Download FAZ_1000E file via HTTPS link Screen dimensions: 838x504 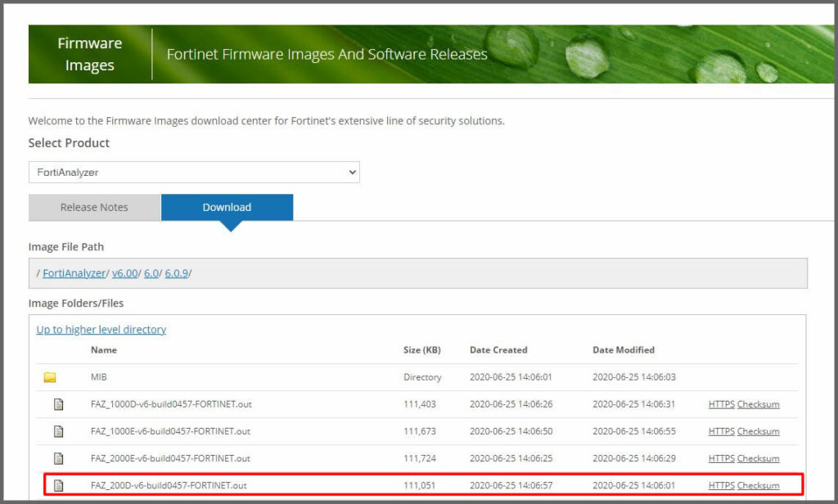722,431
